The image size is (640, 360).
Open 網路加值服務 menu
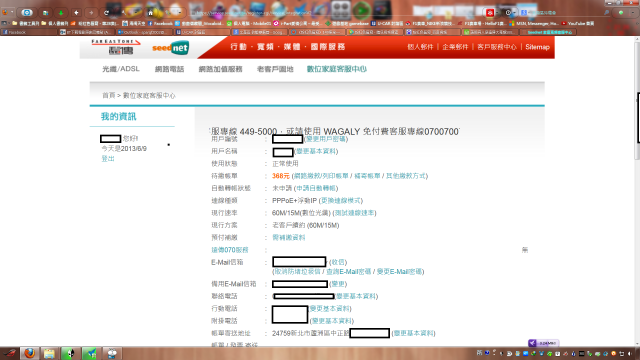[220, 69]
